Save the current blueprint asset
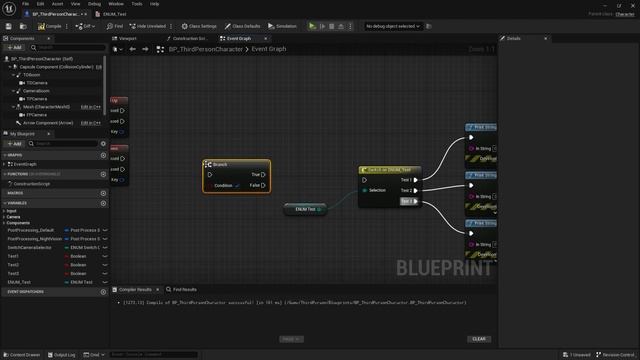The width and height of the screenshot is (640, 360). (9, 27)
